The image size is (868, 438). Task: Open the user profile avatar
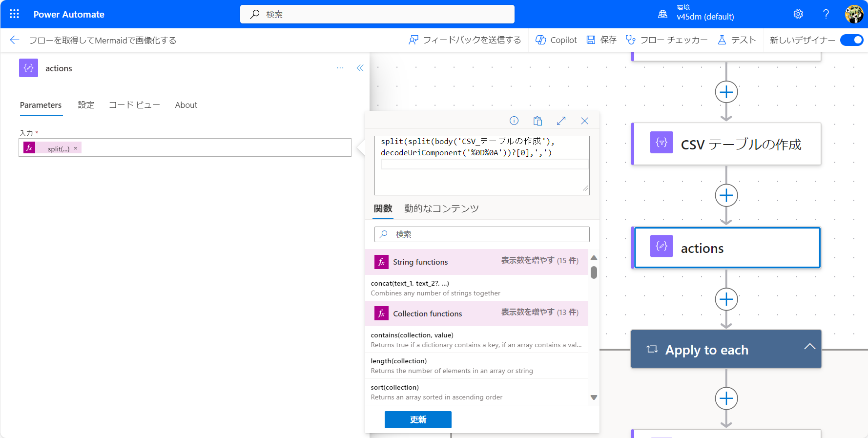tap(854, 14)
